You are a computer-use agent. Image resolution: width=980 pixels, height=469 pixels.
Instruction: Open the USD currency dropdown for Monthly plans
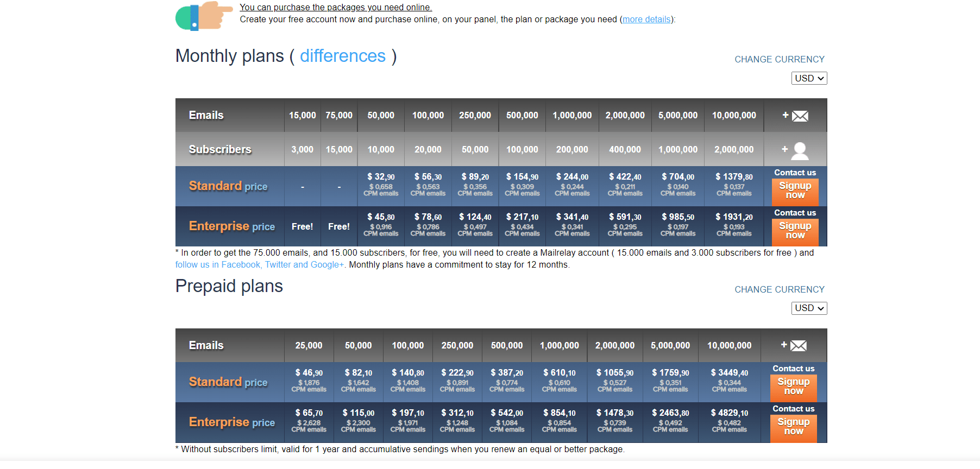(809, 78)
